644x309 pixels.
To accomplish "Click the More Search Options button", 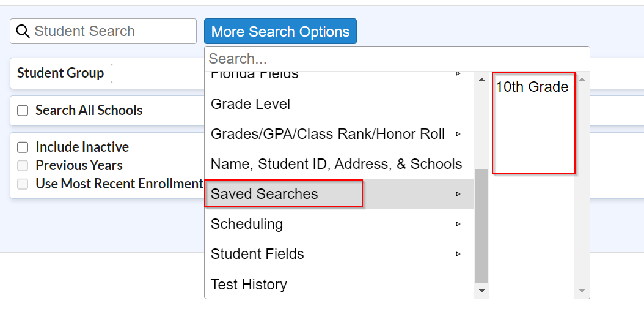I will tap(280, 31).
